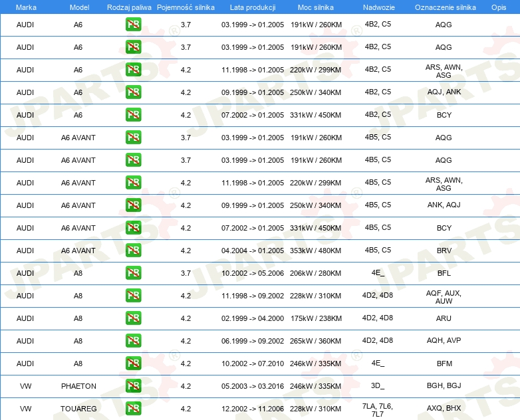Click the fuel icon in the VW TOUAREG row
Screen dimensions: 520x420
point(133,409)
